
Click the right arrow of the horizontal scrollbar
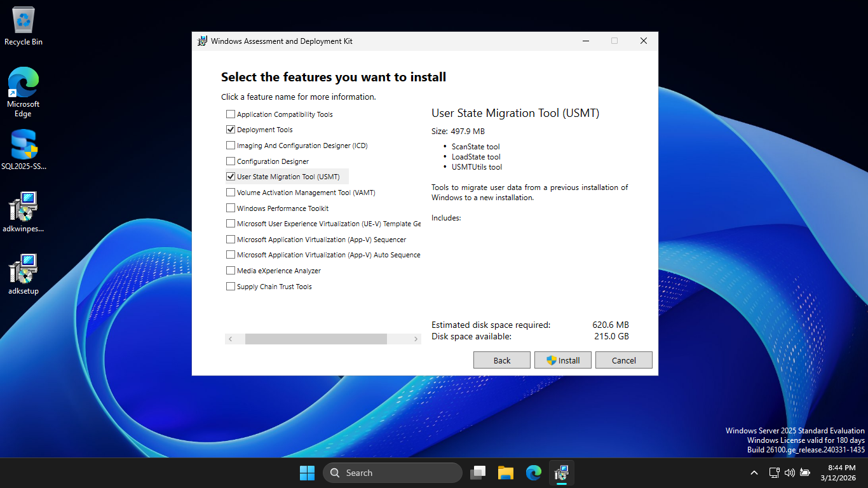coord(416,339)
